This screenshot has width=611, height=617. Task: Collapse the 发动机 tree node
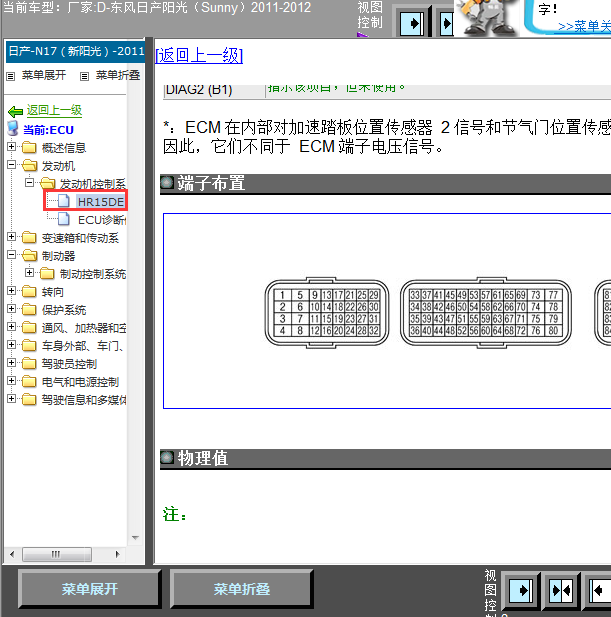tap(11, 164)
